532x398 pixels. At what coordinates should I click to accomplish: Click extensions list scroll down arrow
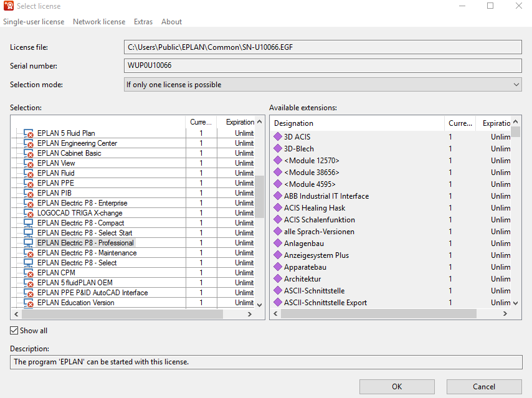click(516, 303)
